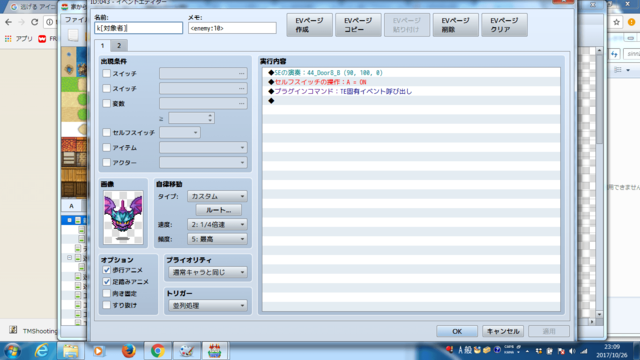The image size is (640, 360).
Task: Click EVページ作成 button
Action: [309, 25]
